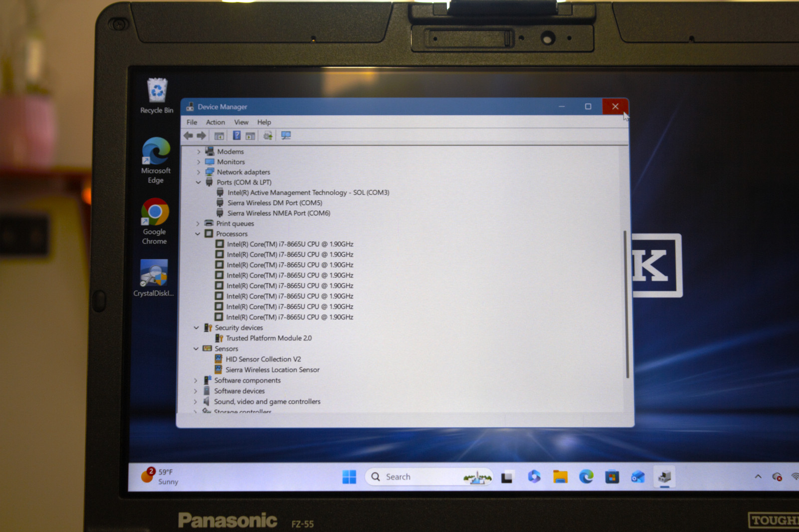Collapse the Processors category
This screenshot has height=532, width=799.
[x=198, y=234]
